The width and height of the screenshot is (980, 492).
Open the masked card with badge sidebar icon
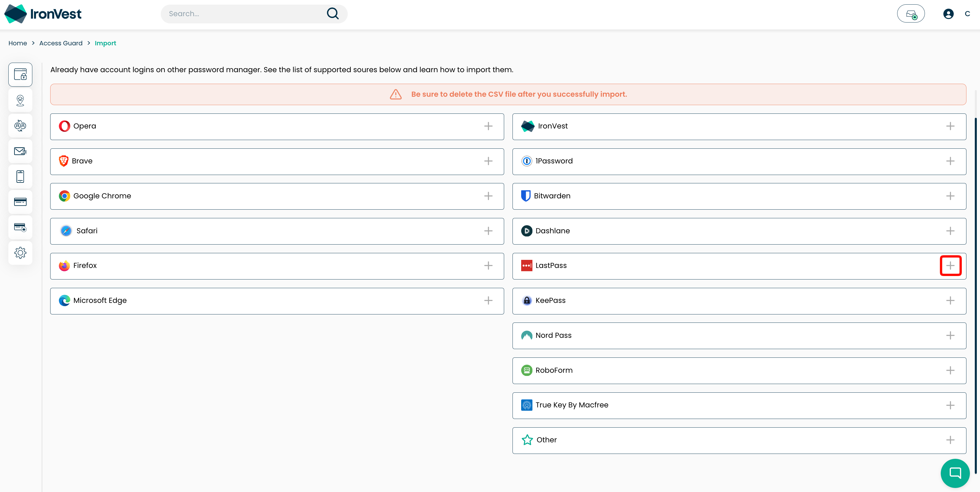(20, 227)
